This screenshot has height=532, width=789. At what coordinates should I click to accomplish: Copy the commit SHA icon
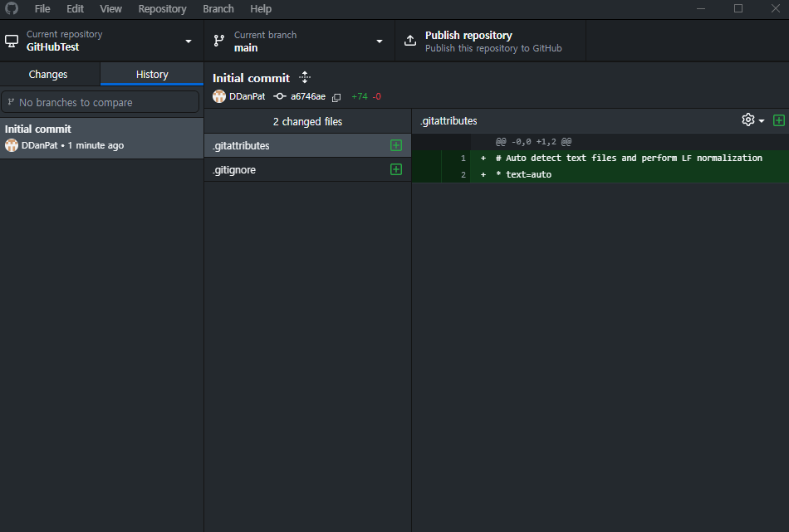click(x=336, y=97)
